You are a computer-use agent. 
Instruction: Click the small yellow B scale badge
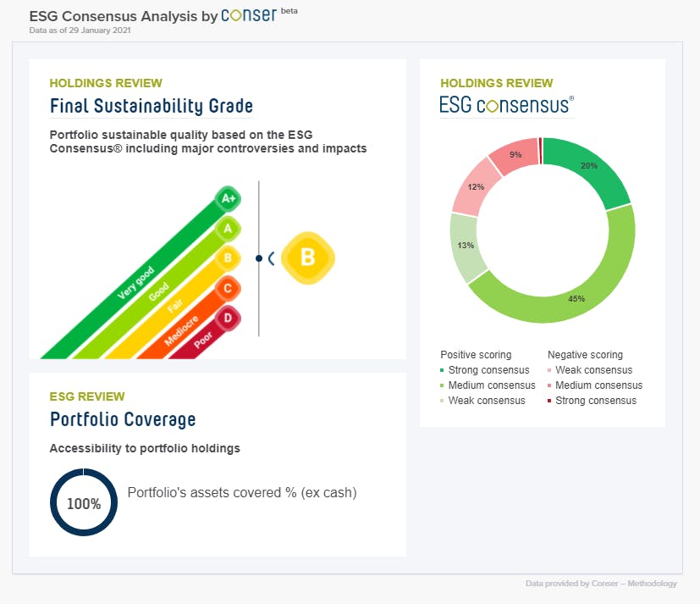tap(227, 258)
